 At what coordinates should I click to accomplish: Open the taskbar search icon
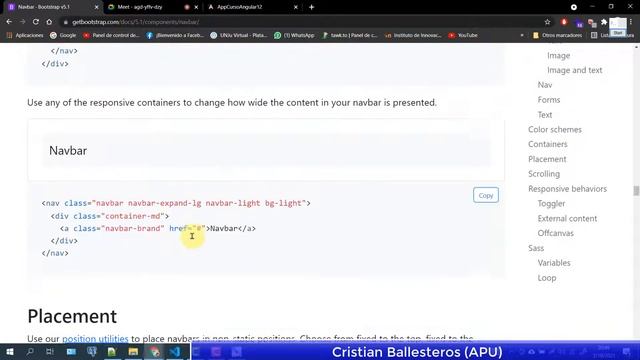(30, 352)
